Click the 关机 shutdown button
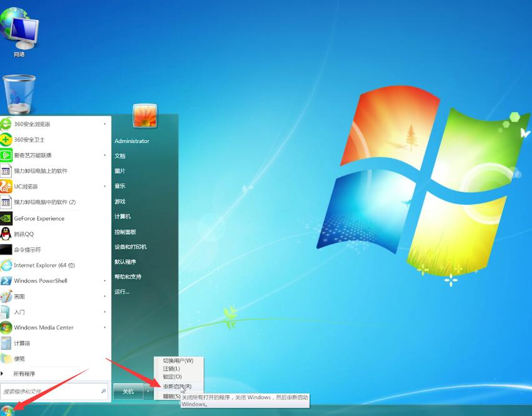Image resolution: width=532 pixels, height=416 pixels. click(x=129, y=392)
